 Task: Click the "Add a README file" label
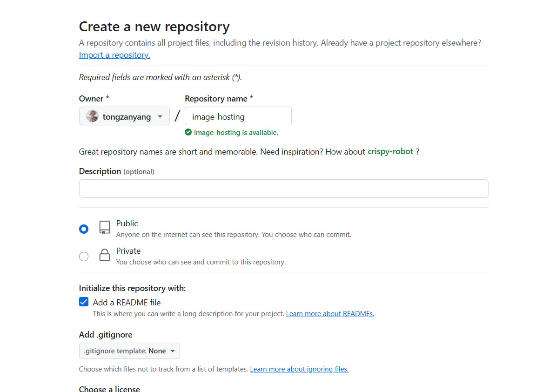click(127, 303)
